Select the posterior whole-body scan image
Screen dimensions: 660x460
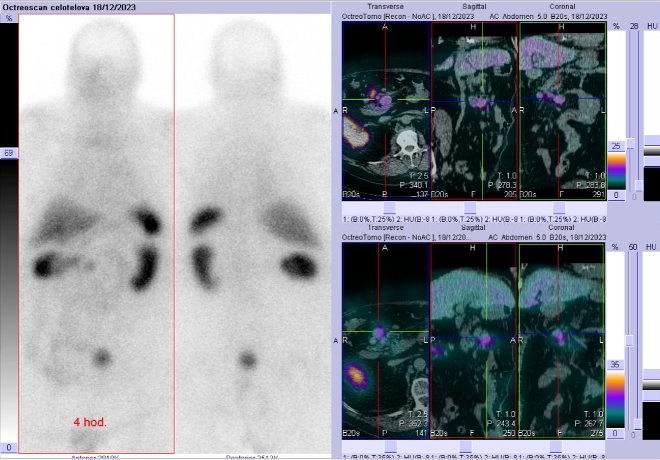tap(253, 234)
